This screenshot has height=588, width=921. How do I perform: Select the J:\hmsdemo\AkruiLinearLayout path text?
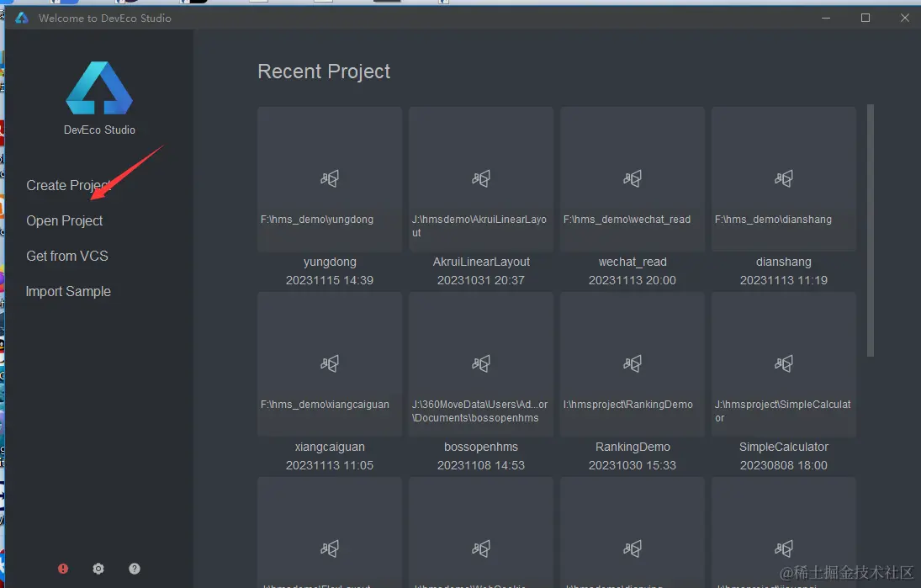point(479,226)
